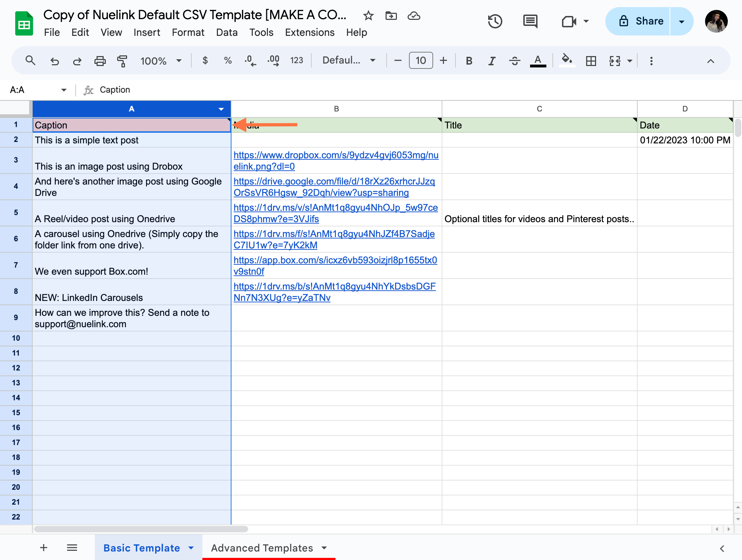The image size is (742, 560).
Task: Open Advanced Templates tab options arrow
Action: (324, 548)
